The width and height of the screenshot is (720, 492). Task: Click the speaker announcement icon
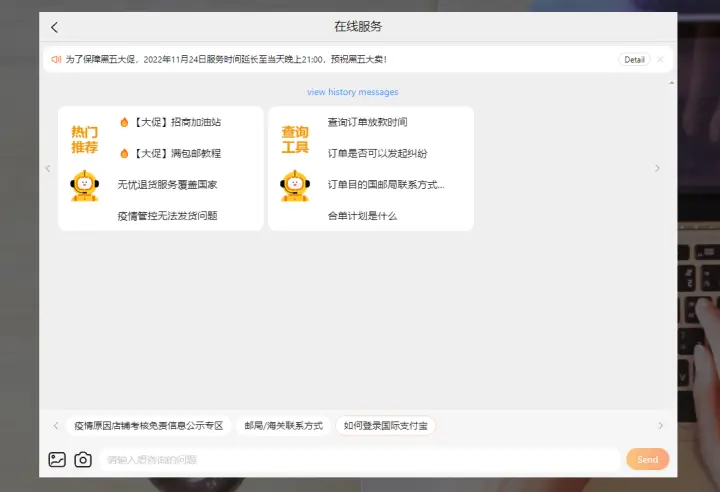(x=56, y=59)
